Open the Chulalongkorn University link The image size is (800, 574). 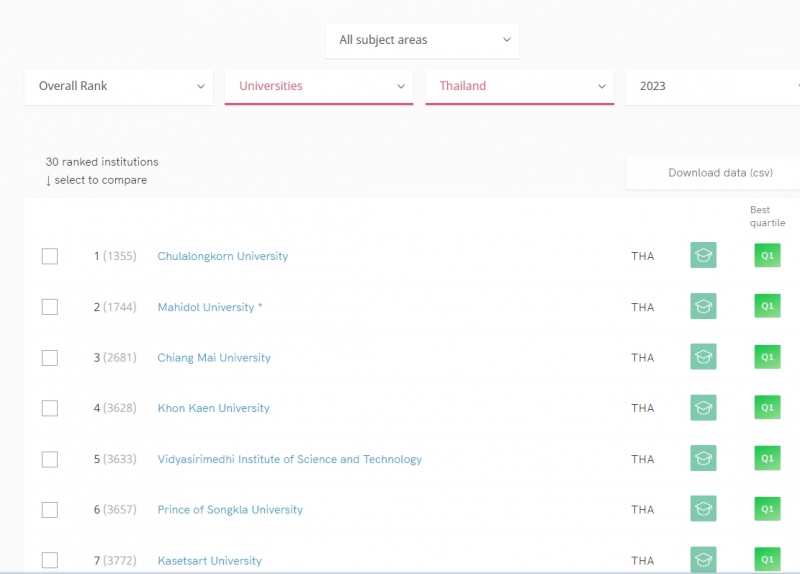(222, 256)
